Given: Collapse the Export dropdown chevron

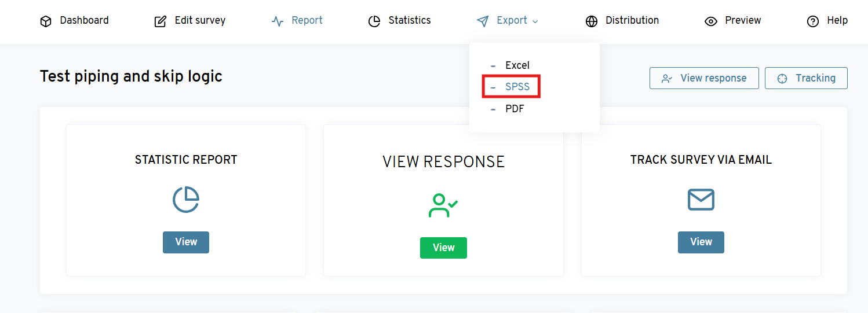Looking at the screenshot, I should point(535,21).
